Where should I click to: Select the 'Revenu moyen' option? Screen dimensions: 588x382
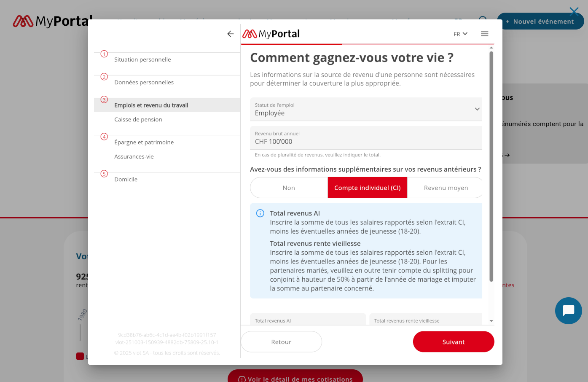(x=446, y=188)
